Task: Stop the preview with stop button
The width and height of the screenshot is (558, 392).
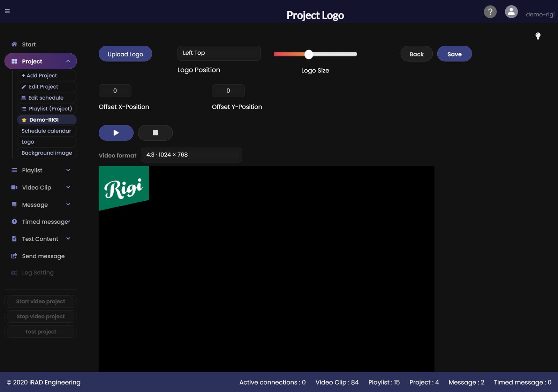Action: tap(155, 133)
